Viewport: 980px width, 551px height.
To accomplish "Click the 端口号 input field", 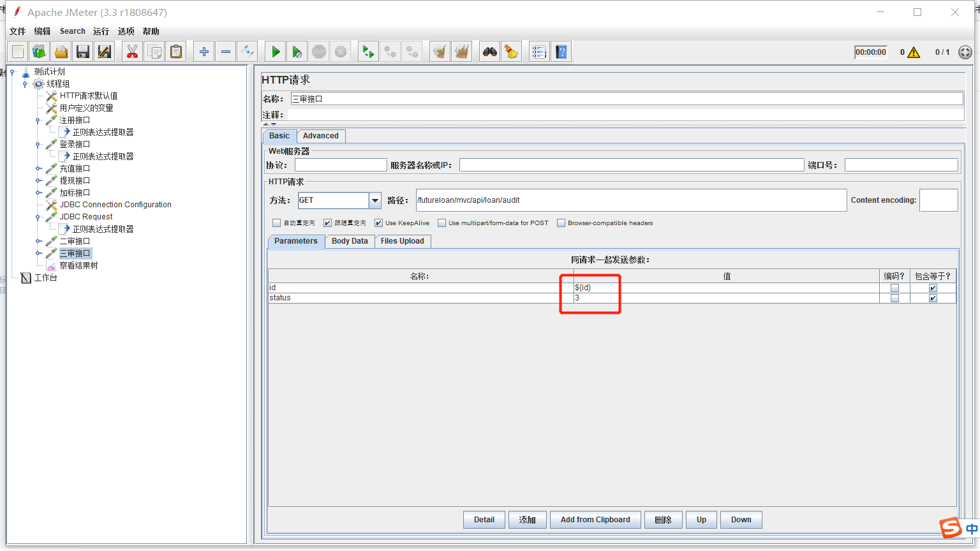I will [x=902, y=165].
